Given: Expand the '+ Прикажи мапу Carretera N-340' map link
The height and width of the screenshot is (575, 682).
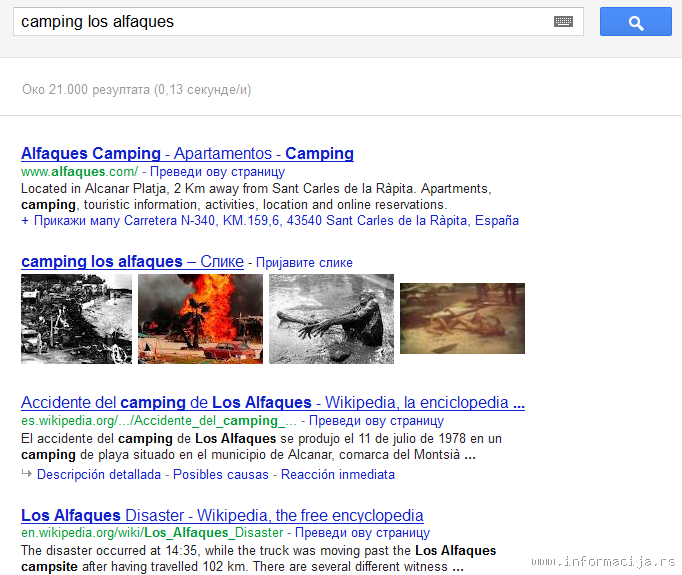Looking at the screenshot, I should [270, 221].
